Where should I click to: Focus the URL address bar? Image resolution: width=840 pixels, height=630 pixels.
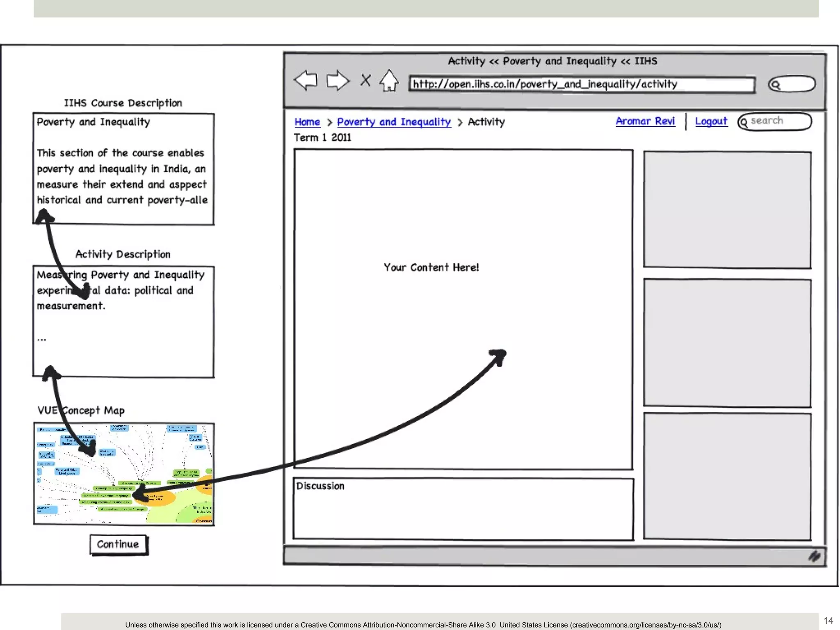582,84
